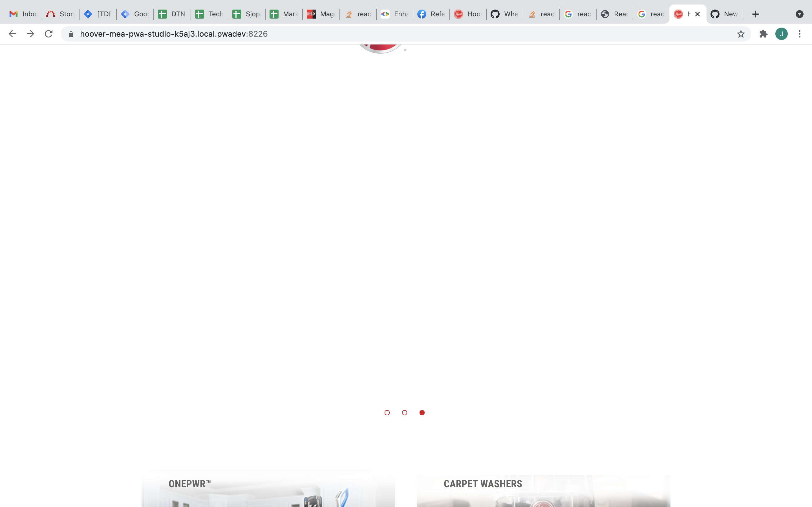The width and height of the screenshot is (812, 507).
Task: Open the profile avatar menu
Action: pyautogui.click(x=782, y=34)
